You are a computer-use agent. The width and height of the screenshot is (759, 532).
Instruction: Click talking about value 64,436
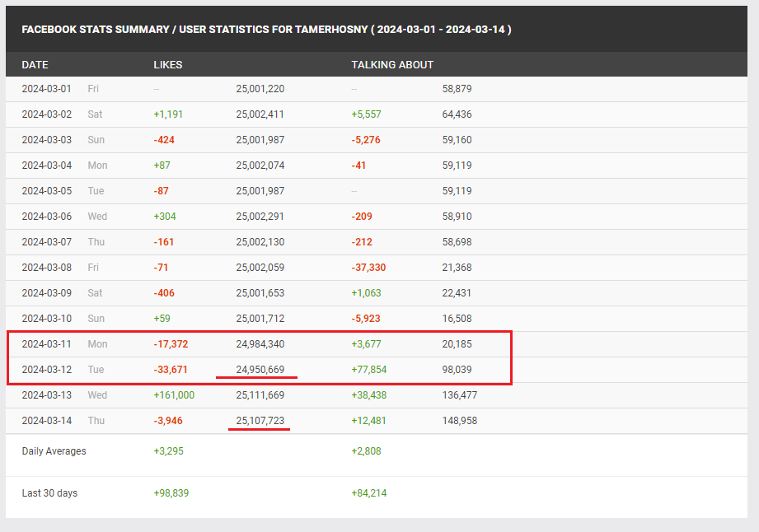pos(457,114)
